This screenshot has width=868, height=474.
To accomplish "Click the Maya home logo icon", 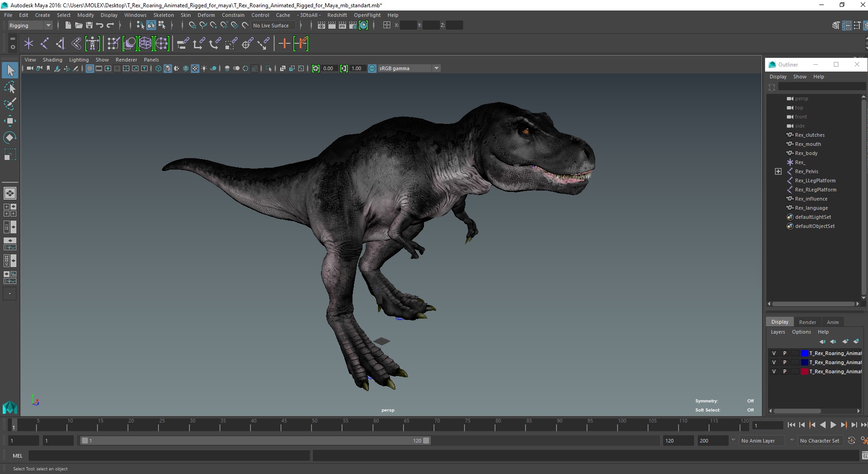I will coord(10,407).
